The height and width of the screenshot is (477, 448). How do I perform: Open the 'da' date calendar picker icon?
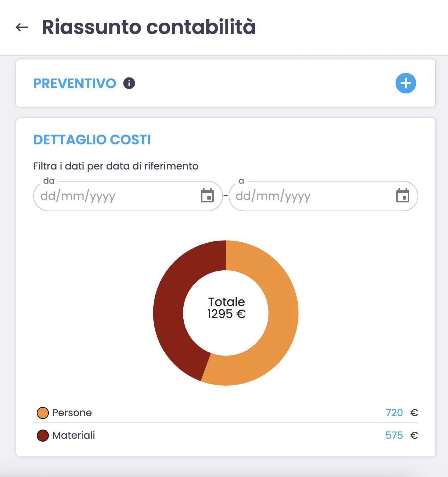(x=207, y=196)
